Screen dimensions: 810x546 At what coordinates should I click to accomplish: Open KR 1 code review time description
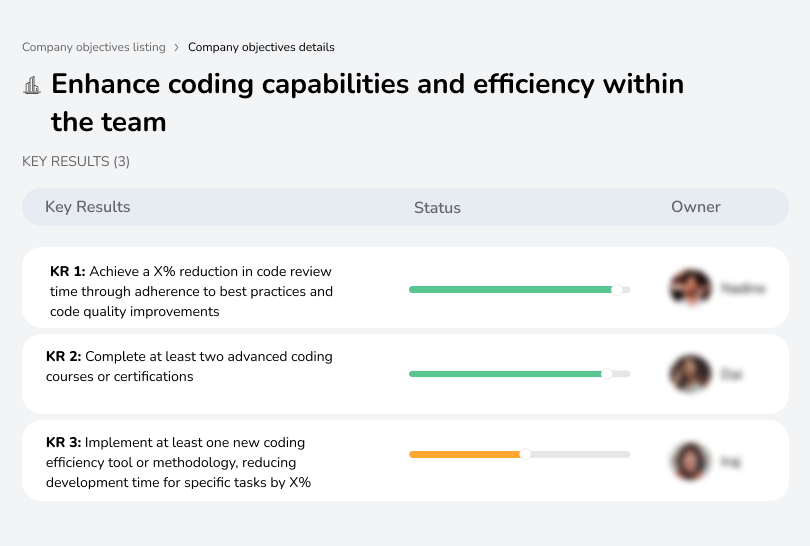tap(191, 291)
